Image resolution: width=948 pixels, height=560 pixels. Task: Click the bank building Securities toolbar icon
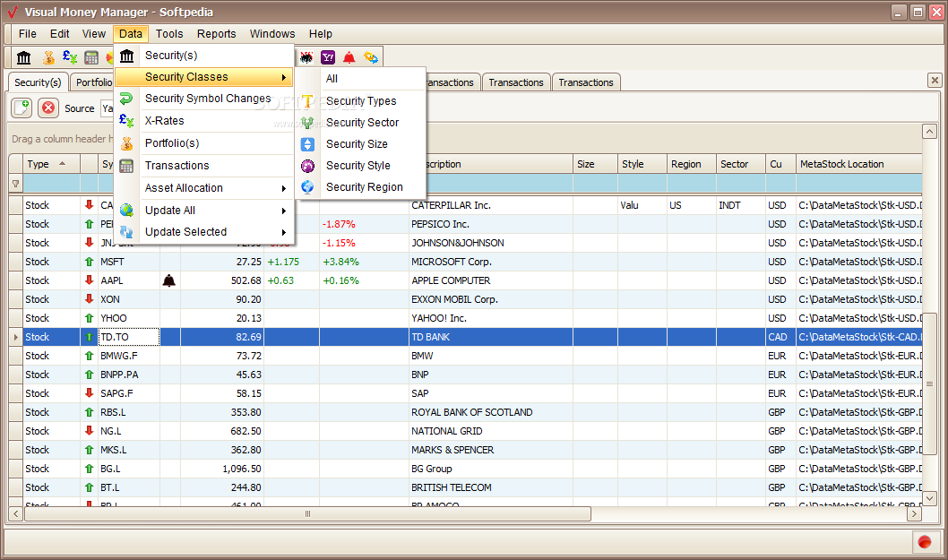click(x=23, y=57)
